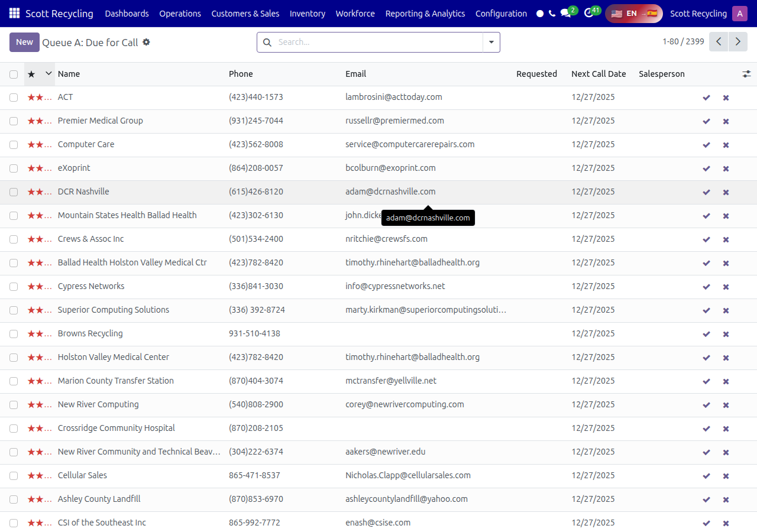
Task: Sort by the Salesperson column header
Action: click(662, 74)
